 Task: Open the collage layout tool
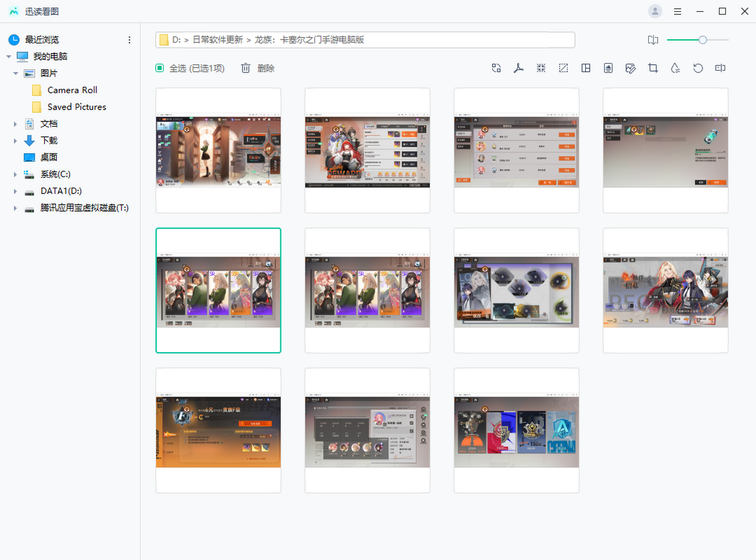(586, 68)
